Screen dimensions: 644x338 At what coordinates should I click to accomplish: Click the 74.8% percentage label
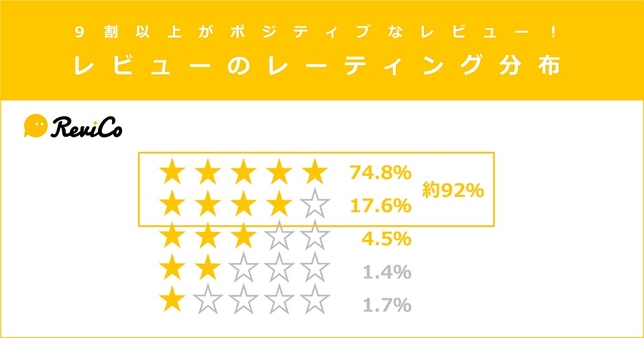380,173
